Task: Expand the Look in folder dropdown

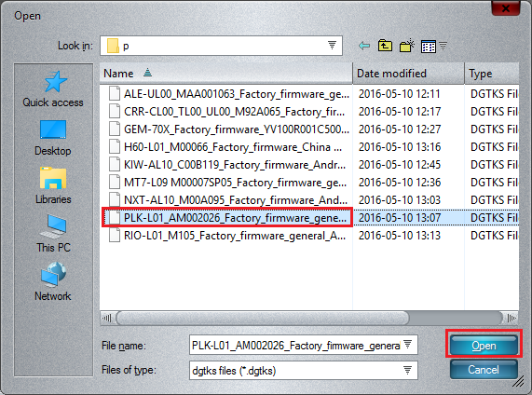Action: (x=332, y=45)
